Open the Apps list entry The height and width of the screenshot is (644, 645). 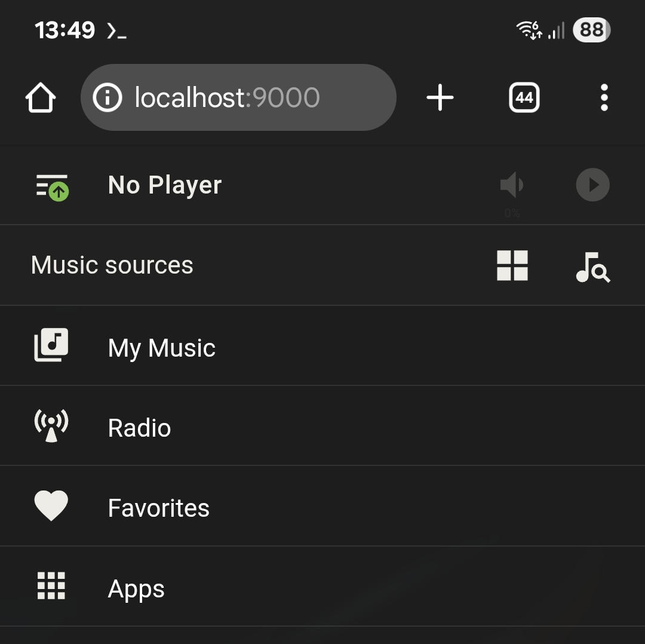click(x=136, y=589)
